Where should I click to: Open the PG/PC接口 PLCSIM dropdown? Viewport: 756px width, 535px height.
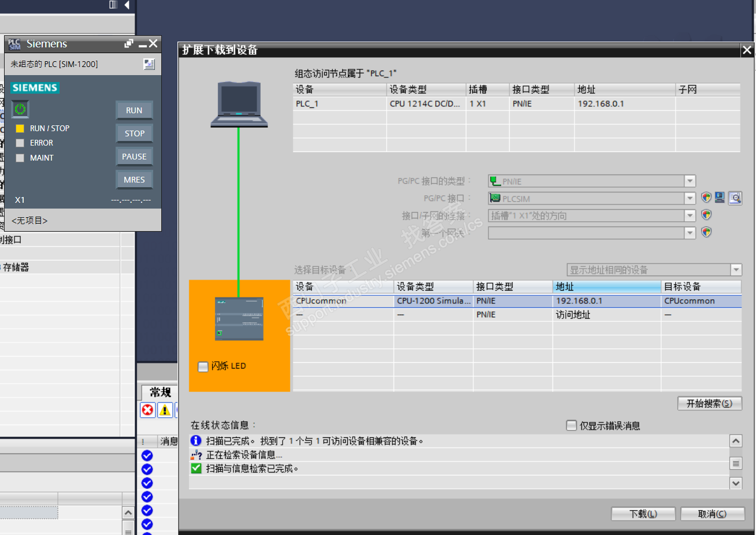click(x=690, y=198)
